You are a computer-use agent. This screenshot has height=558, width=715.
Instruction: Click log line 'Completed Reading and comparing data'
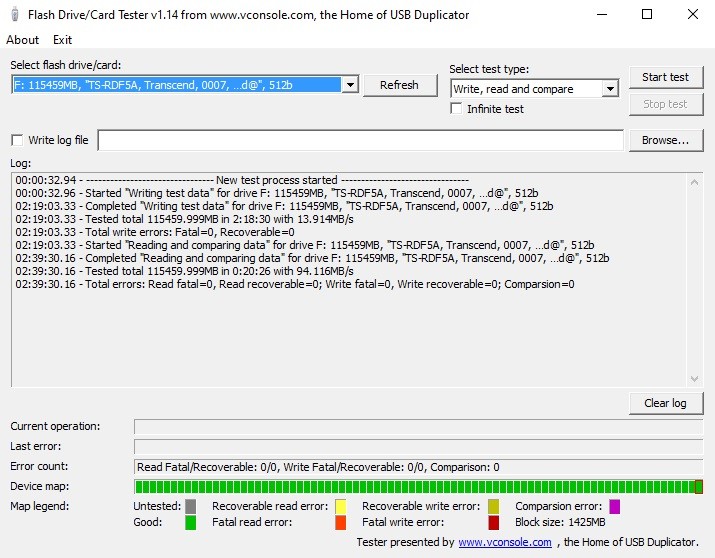[312, 258]
